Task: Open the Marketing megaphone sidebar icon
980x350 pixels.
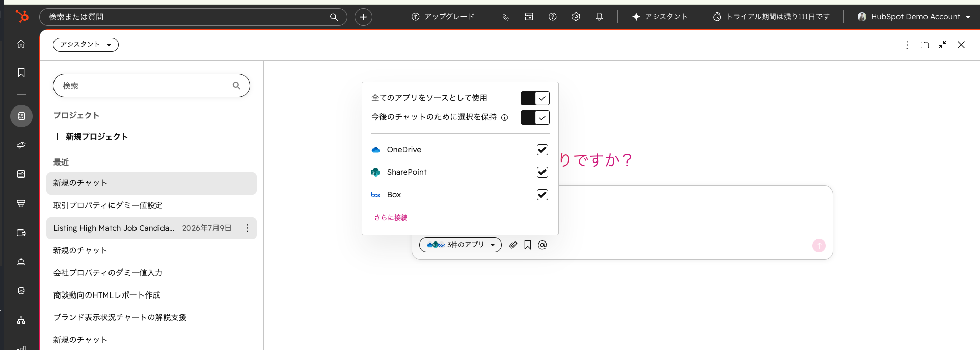Action: pos(21,145)
